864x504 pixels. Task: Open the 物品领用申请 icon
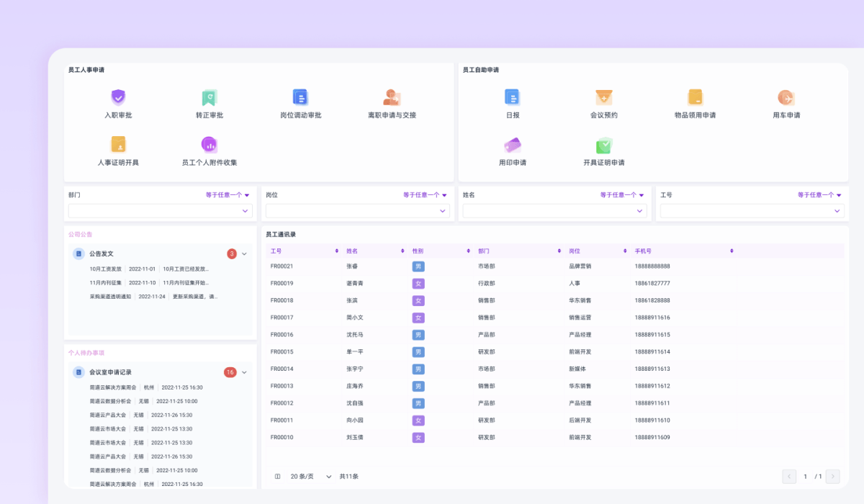tap(695, 97)
